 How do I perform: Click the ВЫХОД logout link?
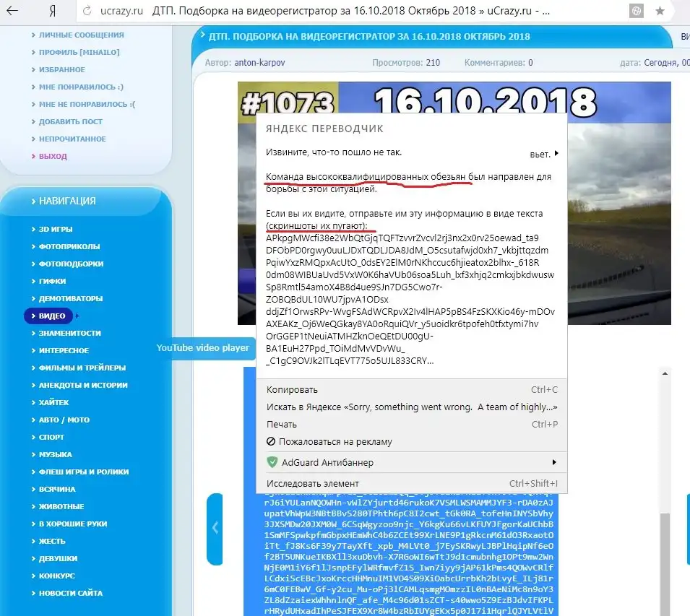click(53, 156)
